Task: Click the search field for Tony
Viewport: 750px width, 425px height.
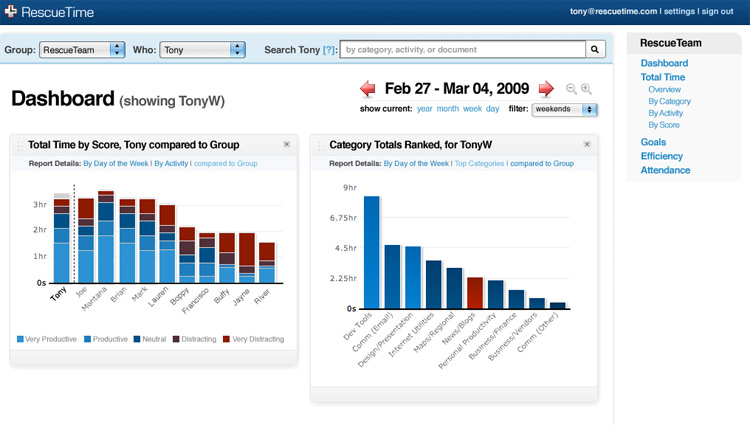Action: coord(462,48)
